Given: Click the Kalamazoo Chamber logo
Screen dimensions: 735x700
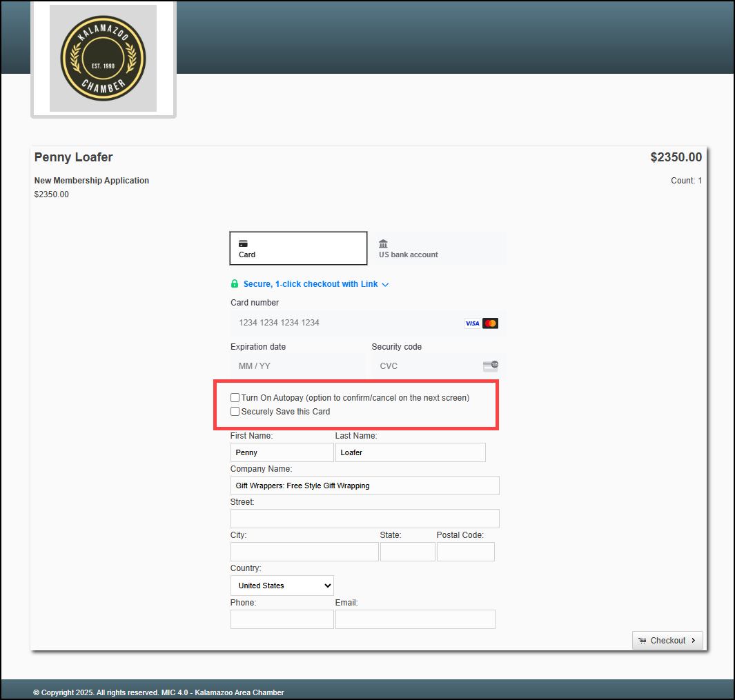Looking at the screenshot, I should 103,58.
